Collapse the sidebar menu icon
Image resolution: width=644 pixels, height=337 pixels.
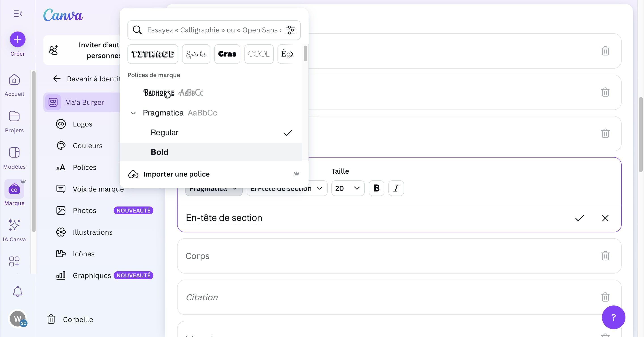coord(18,14)
